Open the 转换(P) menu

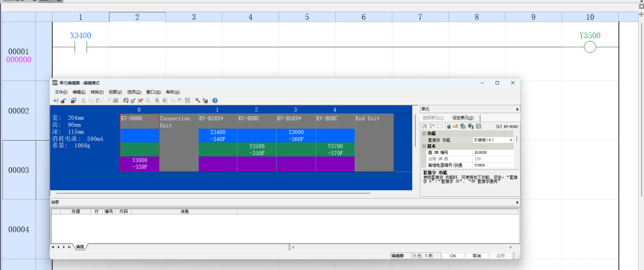point(97,92)
